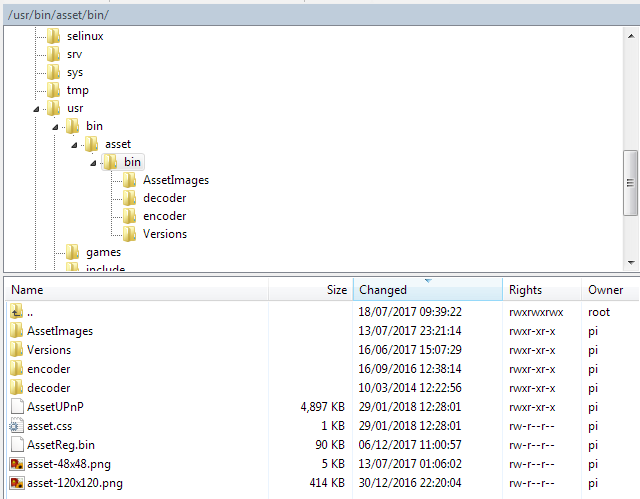This screenshot has height=499, width=640.
Task: Click the Changed column header
Action: (x=427, y=290)
